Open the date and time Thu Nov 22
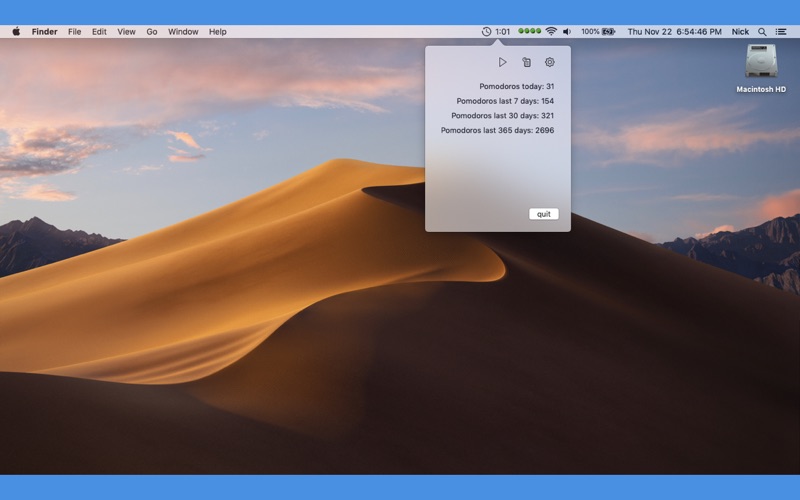Viewport: 800px width, 500px height. click(674, 32)
